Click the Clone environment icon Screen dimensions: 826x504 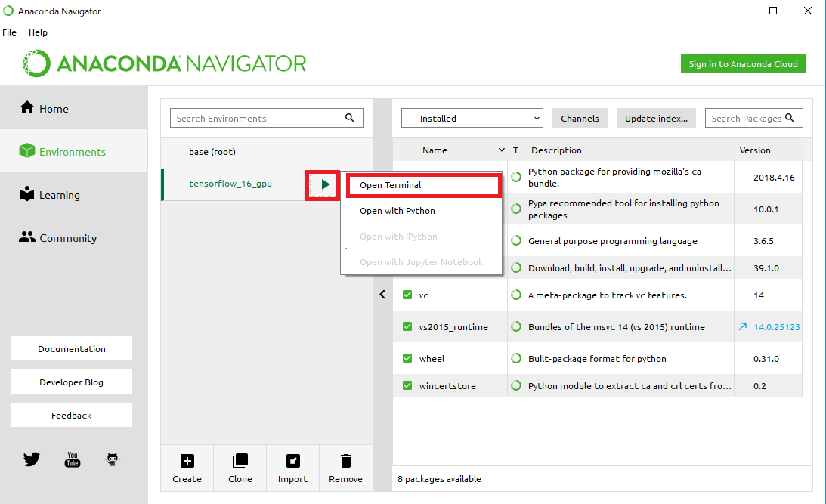(240, 461)
